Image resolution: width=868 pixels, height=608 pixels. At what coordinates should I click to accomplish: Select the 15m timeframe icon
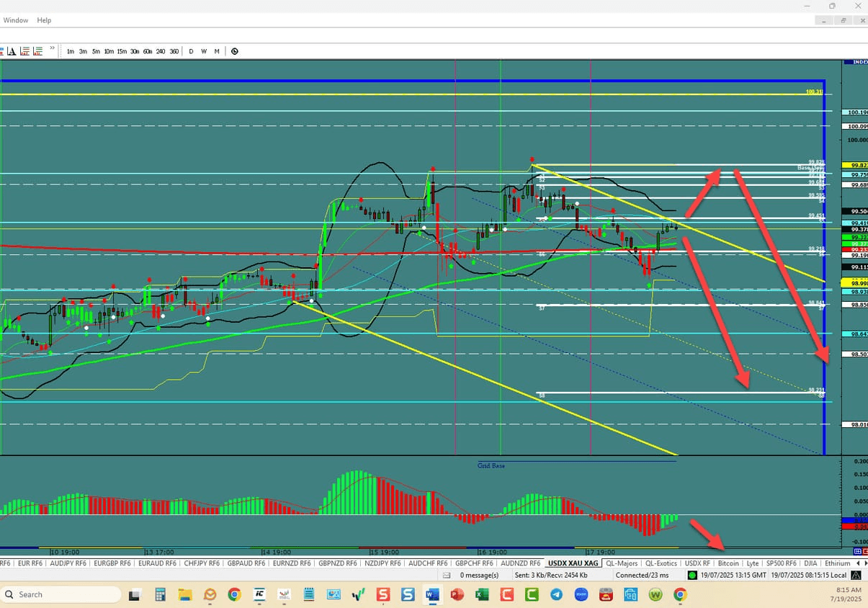pos(121,51)
